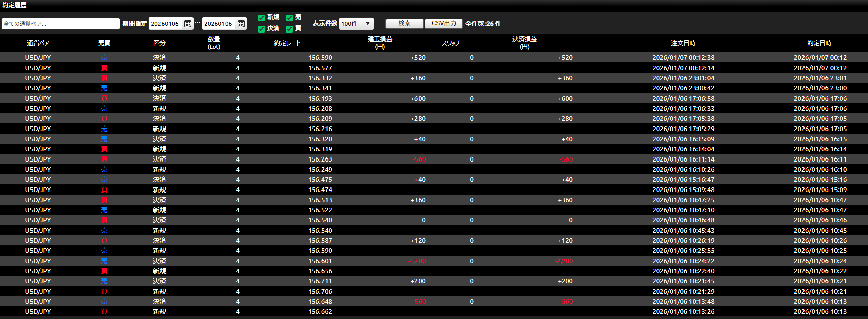Image resolution: width=868 pixels, height=319 pixels.
Task: Toggle the 新規 checkbox
Action: point(261,18)
